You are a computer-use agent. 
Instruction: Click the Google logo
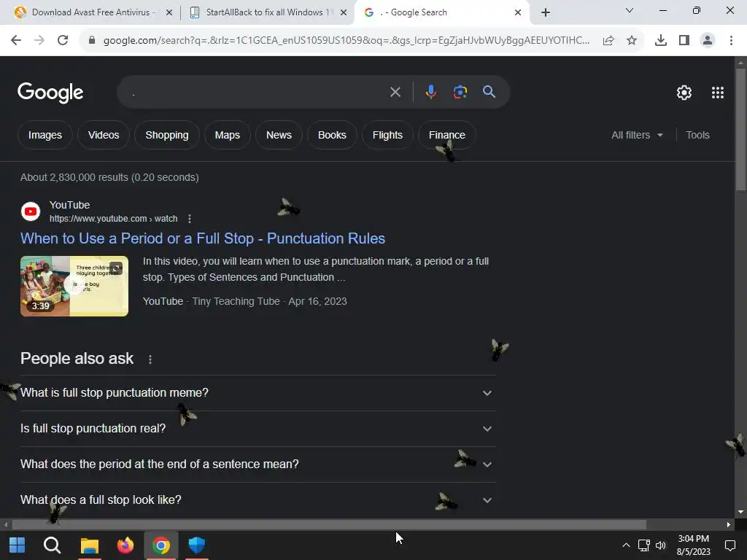(50, 93)
